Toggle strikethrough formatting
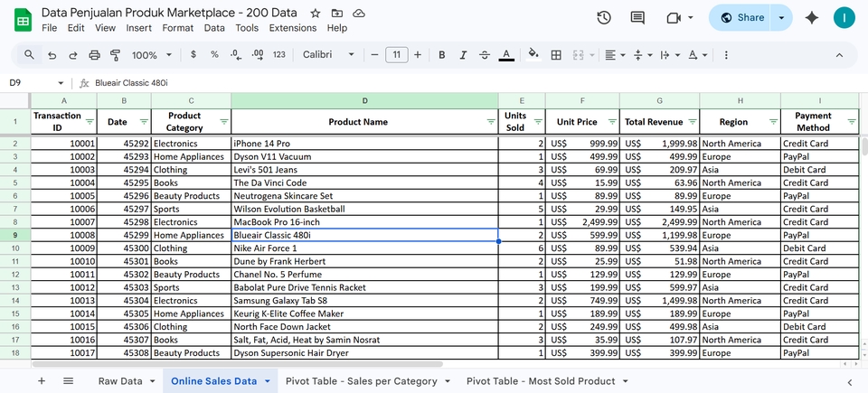Viewport: 868px width, 393px height. (x=485, y=55)
